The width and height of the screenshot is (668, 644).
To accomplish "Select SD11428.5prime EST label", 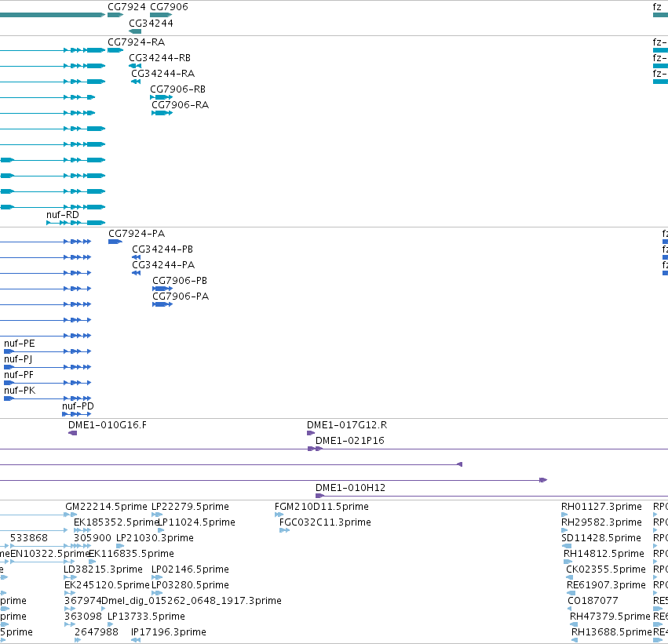I will [x=601, y=538].
